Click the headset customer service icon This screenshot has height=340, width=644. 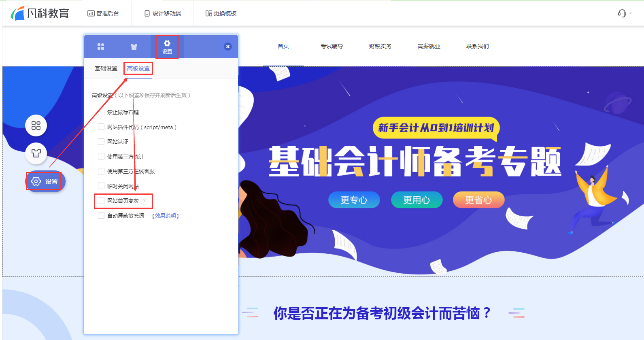[x=622, y=13]
